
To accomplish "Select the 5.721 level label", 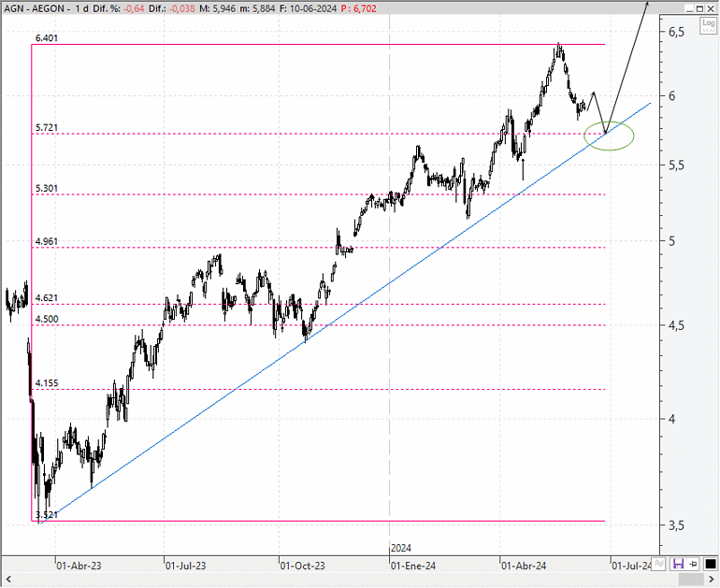I will point(47,128).
